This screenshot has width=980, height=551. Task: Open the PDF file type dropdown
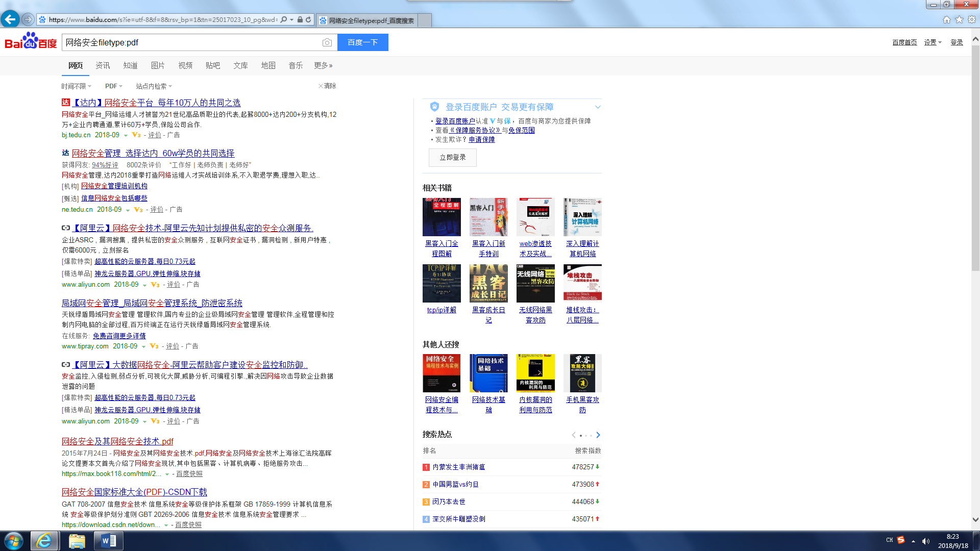click(x=114, y=86)
